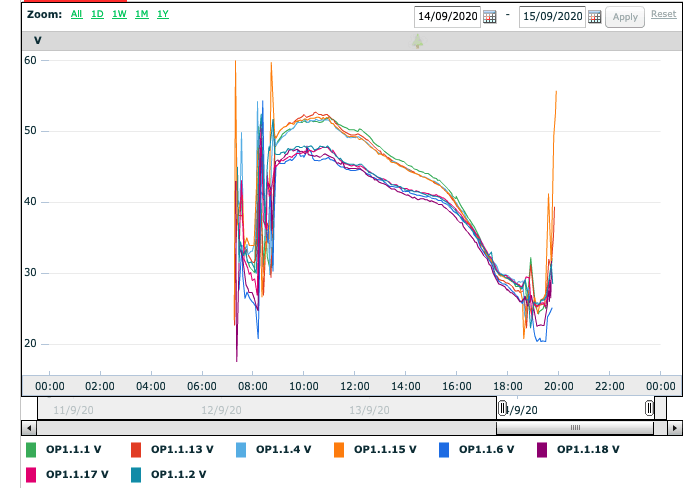The image size is (683, 488).
Task: Open calendar picker for end date 15/09/2020
Action: click(x=595, y=17)
